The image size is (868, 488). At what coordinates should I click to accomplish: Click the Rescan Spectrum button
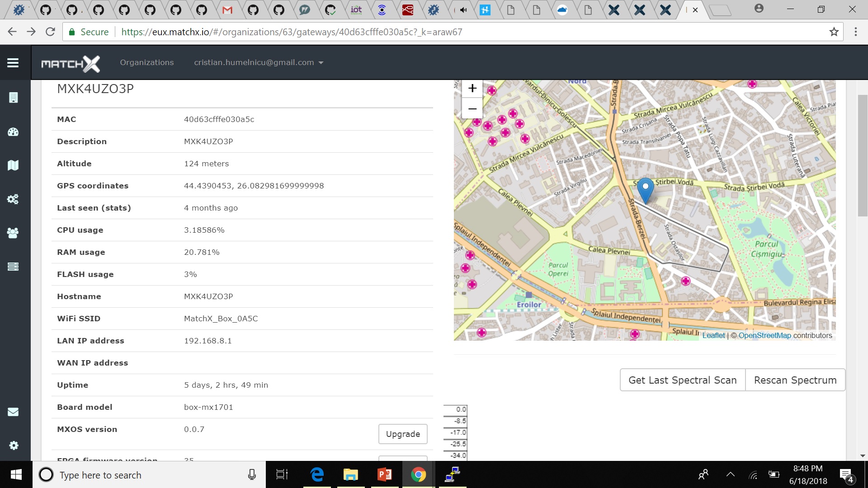click(795, 380)
